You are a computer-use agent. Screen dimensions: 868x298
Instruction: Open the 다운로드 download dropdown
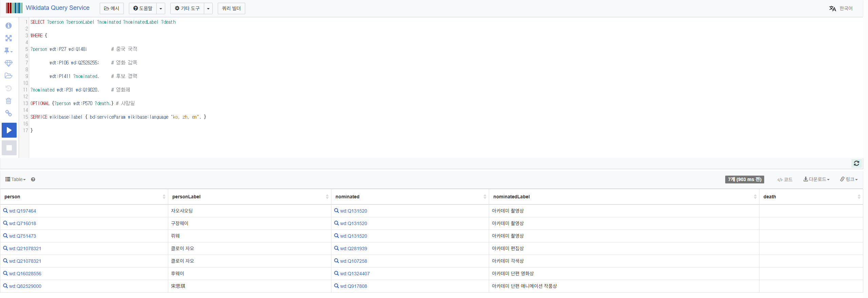(816, 179)
